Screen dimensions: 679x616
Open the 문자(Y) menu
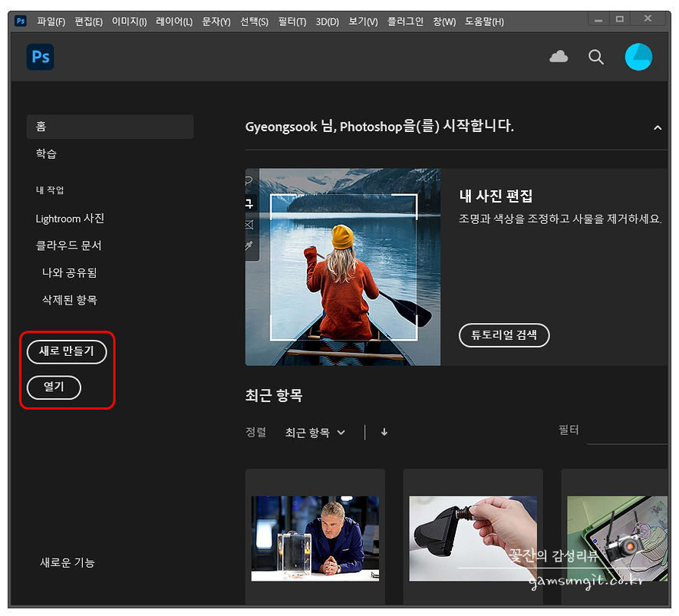point(216,21)
